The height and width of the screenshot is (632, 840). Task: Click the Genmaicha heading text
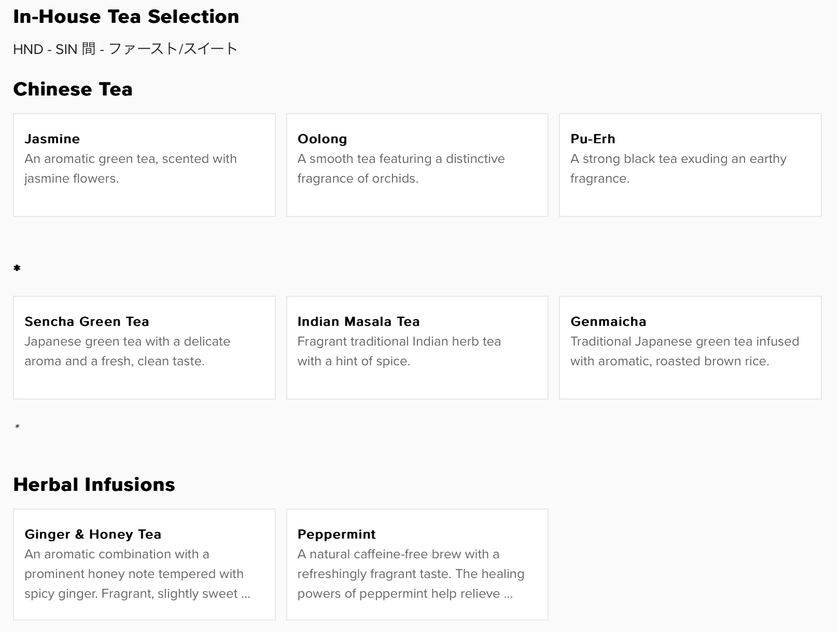pos(608,322)
